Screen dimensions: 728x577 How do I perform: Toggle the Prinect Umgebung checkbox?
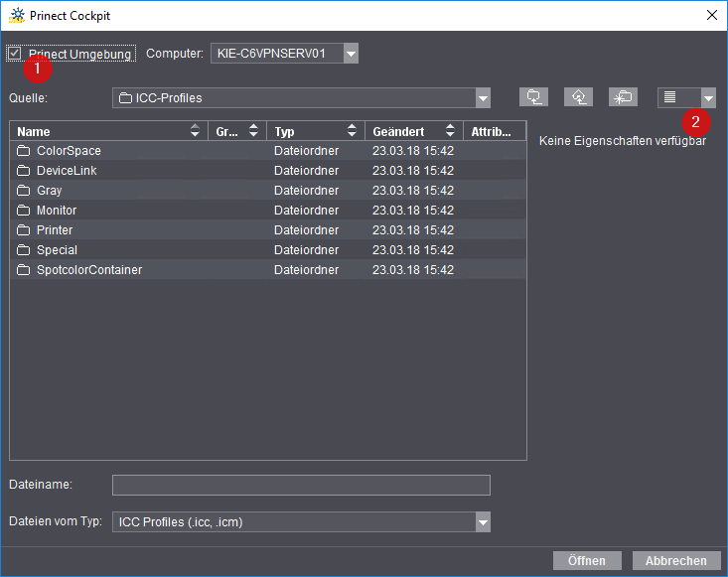coord(15,54)
